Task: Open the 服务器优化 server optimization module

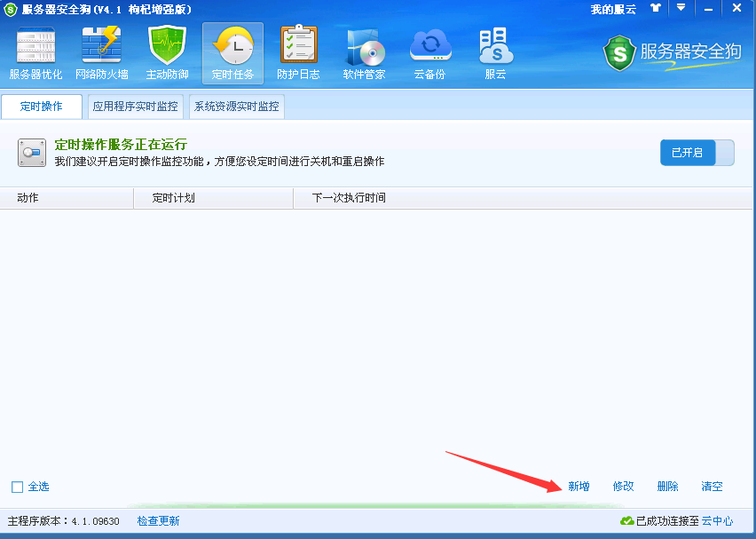Action: [35, 53]
